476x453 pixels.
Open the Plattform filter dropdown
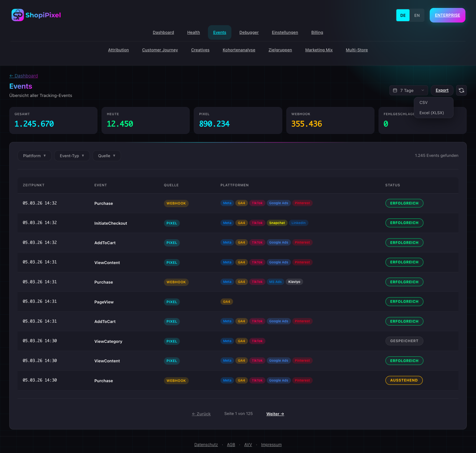(x=34, y=156)
